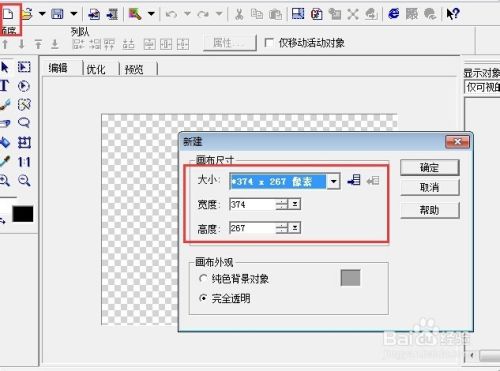Screen dimensions: 500x371
Task: Select the Zoom Out magnifier
Action: tap(24, 180)
